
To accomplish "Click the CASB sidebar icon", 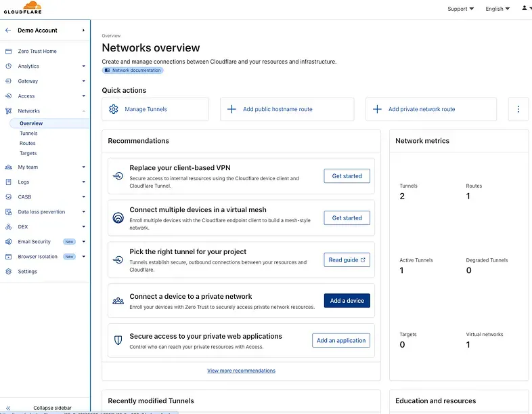I will [x=8, y=197].
